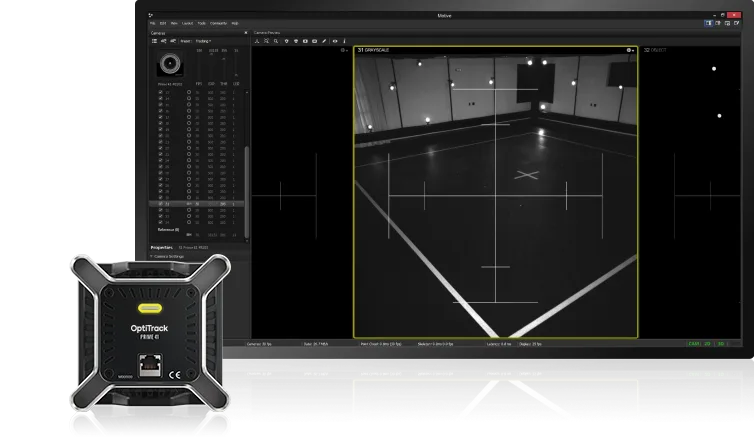Adjust the FPS vertical slider
Image resolution: width=754 pixels, height=443 pixels.
(199, 66)
